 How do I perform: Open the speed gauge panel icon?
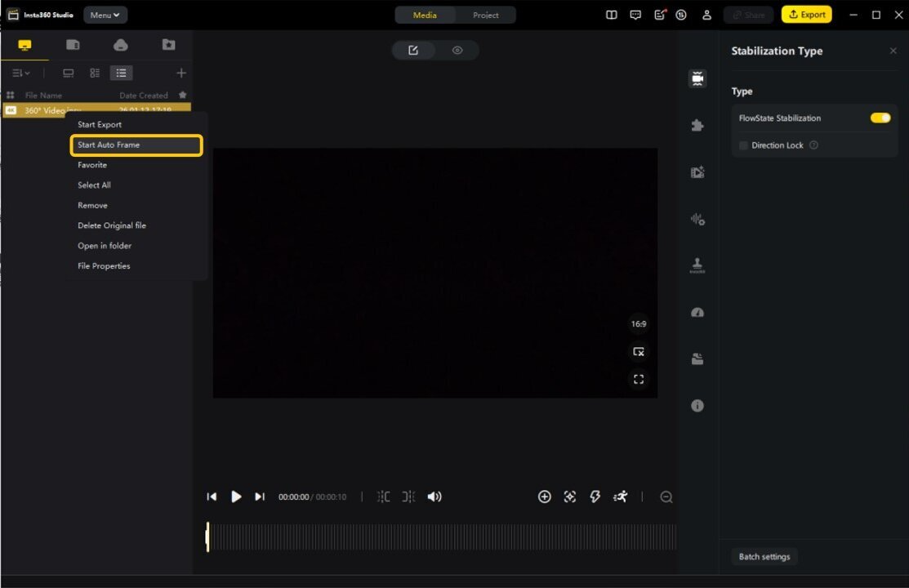pos(697,313)
